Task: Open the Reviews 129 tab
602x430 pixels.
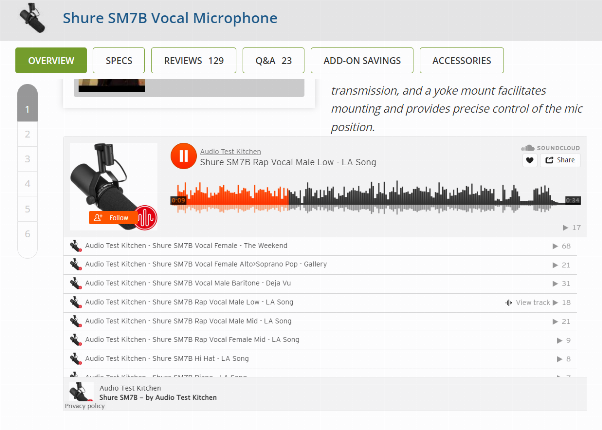Action: coord(194,61)
